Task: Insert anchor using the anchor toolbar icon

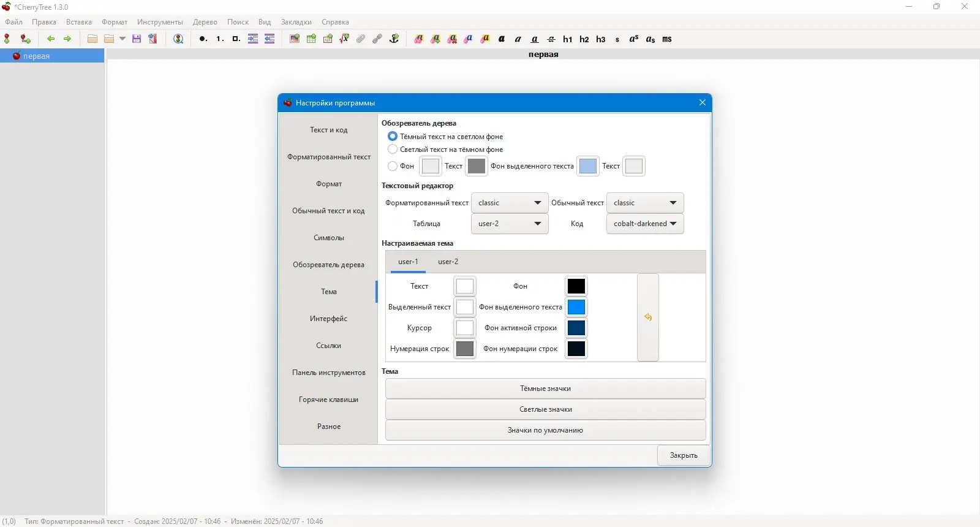Action: pyautogui.click(x=394, y=39)
